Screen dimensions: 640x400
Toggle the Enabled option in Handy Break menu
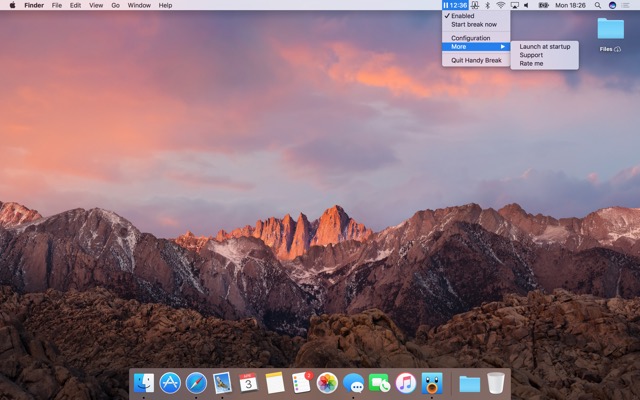(476, 16)
